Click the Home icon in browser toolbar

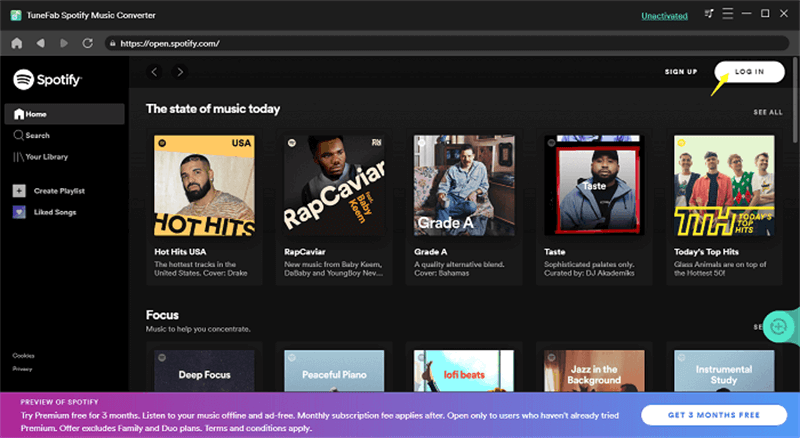[x=16, y=44]
